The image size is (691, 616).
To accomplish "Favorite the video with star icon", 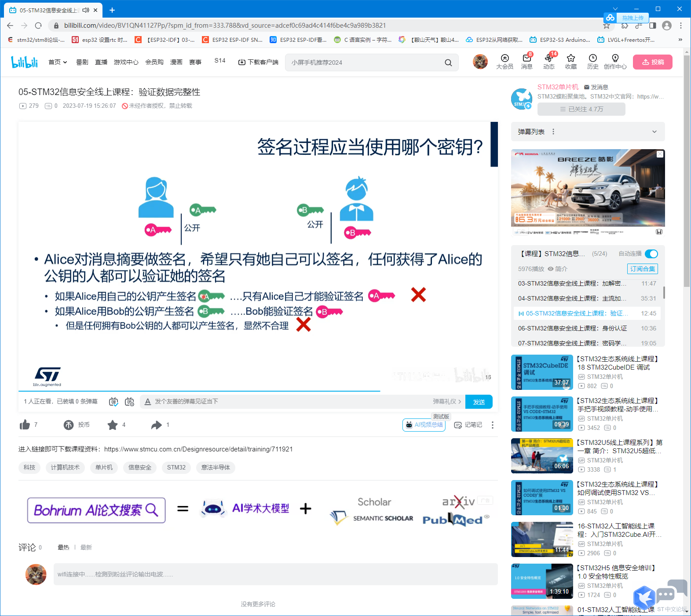I will coord(113,425).
